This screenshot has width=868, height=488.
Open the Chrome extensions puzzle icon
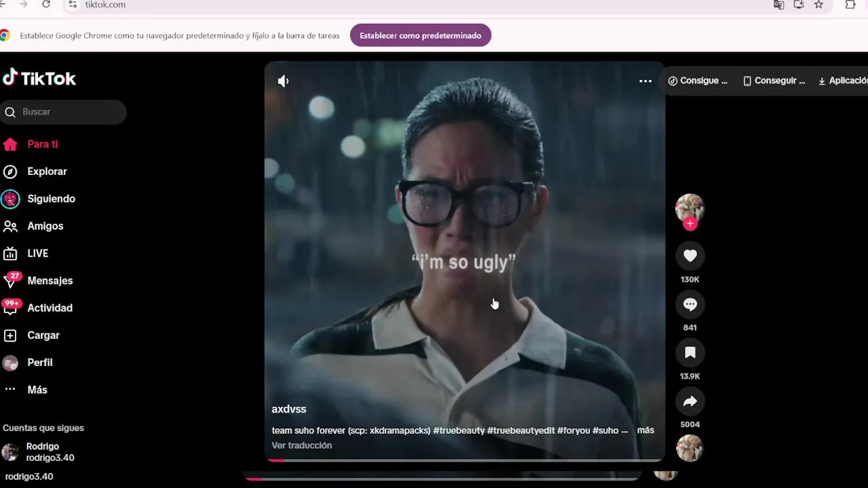[850, 4]
